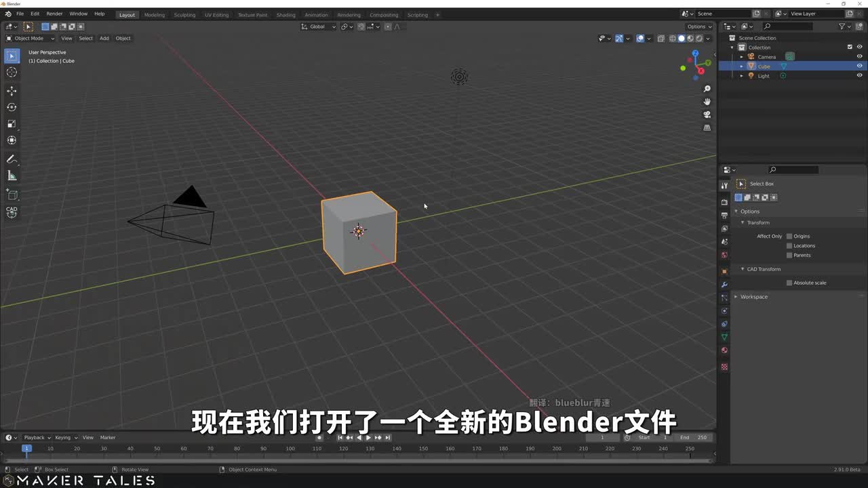
Task: Open the Modifier properties wrench tab
Action: click(x=724, y=285)
